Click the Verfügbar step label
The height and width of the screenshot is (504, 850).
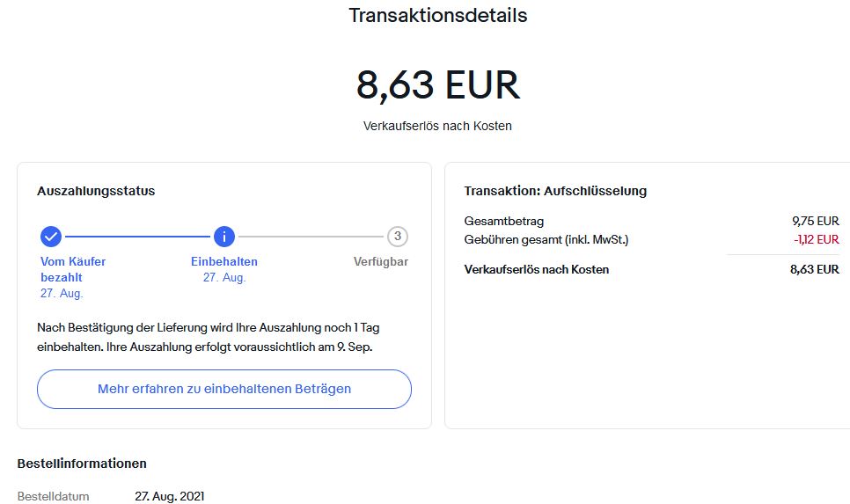click(x=381, y=261)
